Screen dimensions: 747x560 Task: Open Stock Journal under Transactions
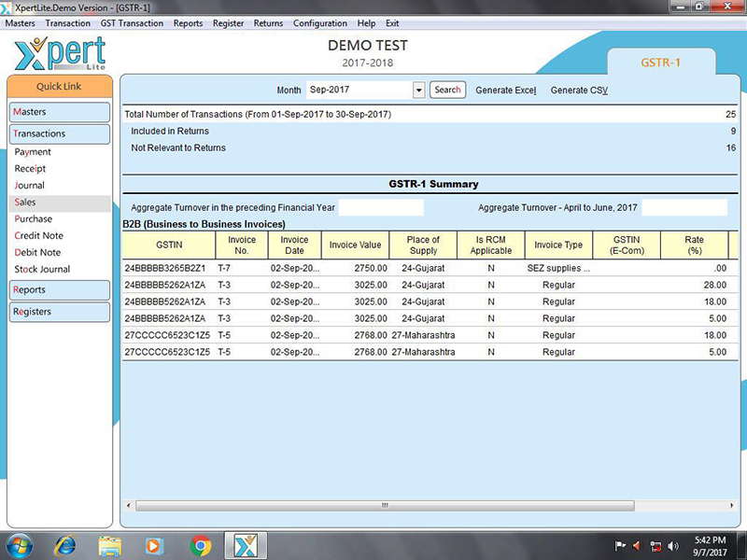coord(42,269)
